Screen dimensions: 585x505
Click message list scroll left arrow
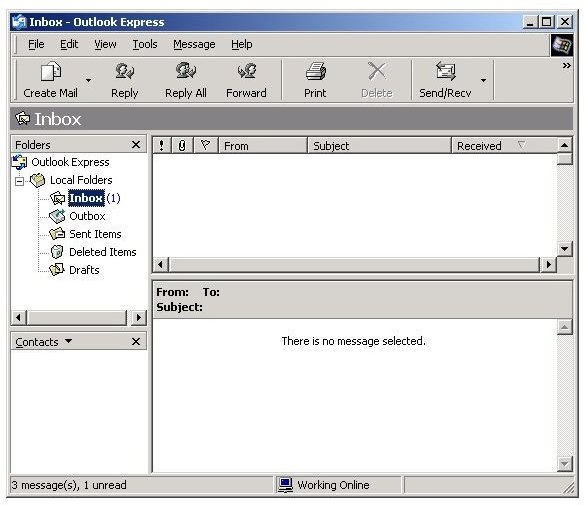(161, 264)
